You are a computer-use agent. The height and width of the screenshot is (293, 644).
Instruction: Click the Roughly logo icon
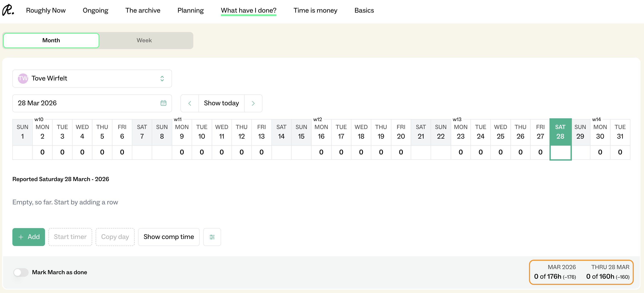[8, 10]
